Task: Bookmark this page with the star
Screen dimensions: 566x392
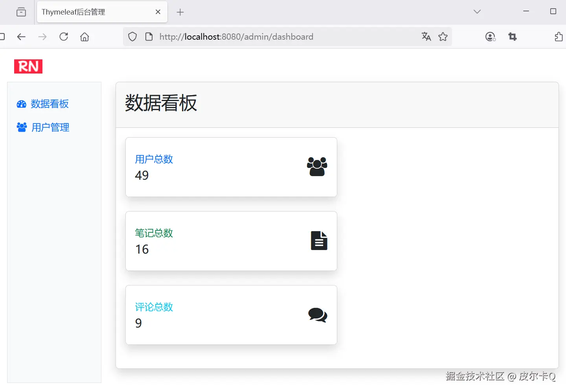Action: pyautogui.click(x=443, y=37)
